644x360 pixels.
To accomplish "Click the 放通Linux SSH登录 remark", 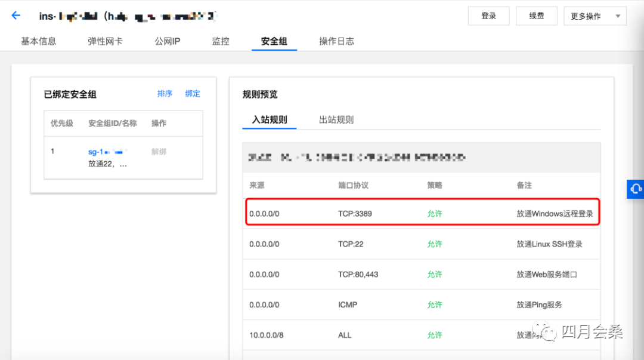I will pyautogui.click(x=550, y=244).
